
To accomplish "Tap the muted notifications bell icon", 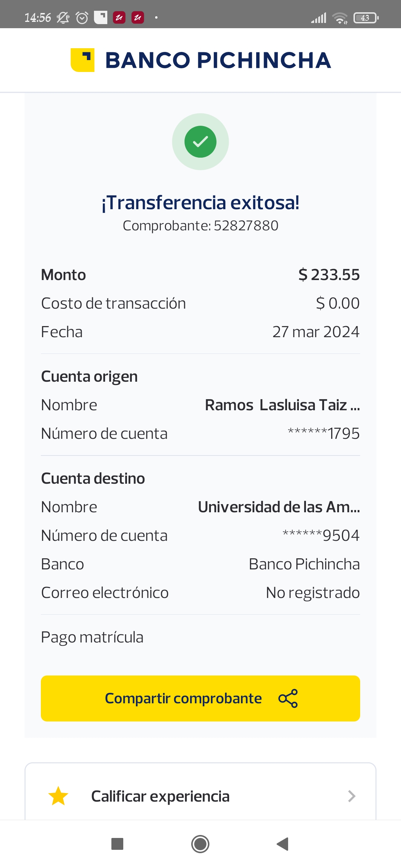I will coord(63,17).
